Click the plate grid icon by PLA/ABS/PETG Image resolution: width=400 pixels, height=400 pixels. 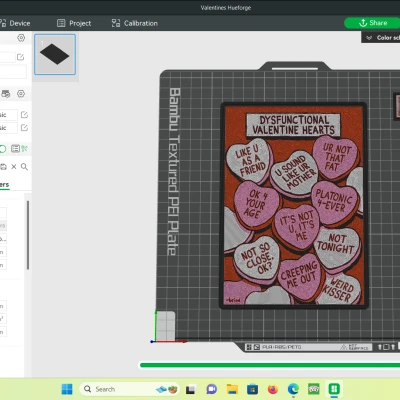point(249,347)
